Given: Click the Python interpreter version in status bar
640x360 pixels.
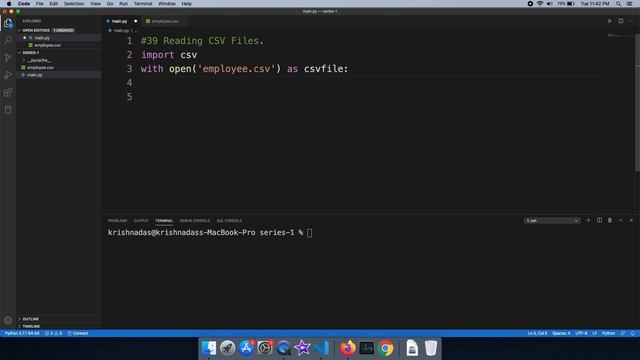Looking at the screenshot, I should [22, 333].
